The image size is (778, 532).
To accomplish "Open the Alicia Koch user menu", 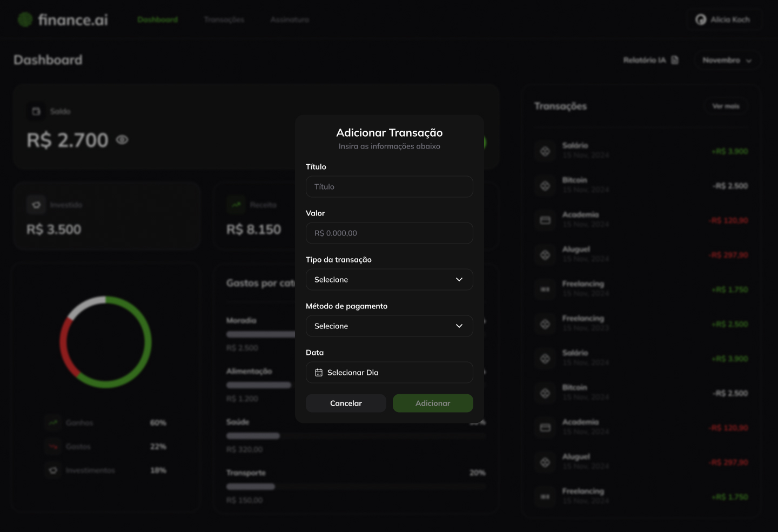I will 723,19.
